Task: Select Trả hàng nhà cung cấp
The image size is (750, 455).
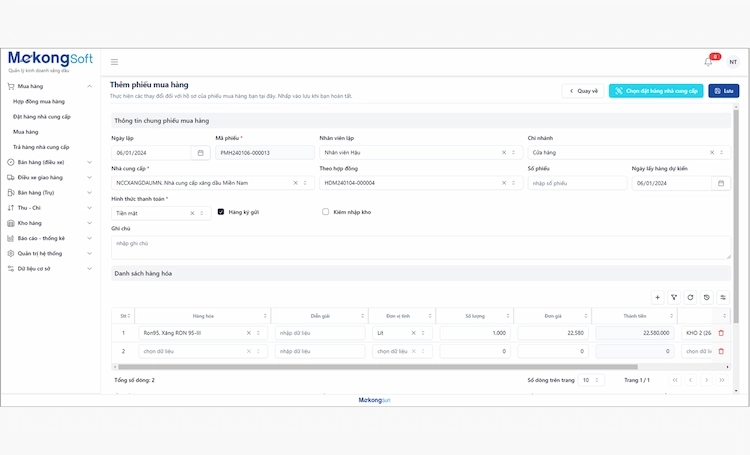Action: (x=41, y=147)
